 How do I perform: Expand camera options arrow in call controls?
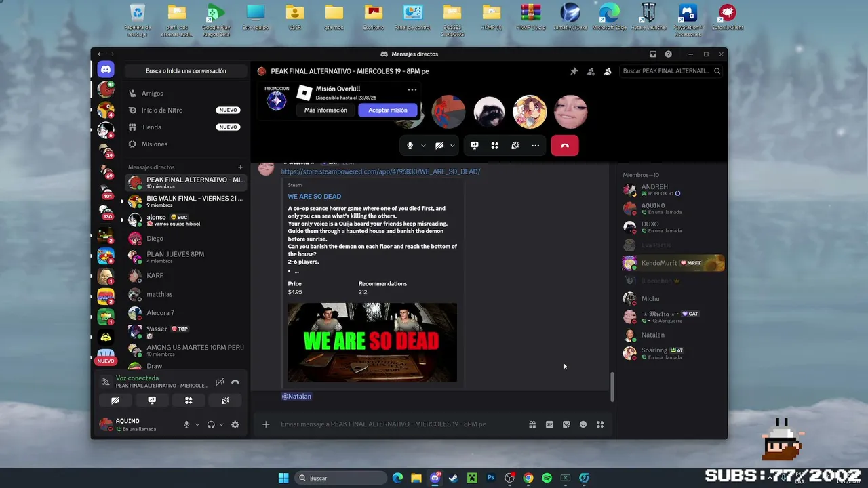point(452,146)
